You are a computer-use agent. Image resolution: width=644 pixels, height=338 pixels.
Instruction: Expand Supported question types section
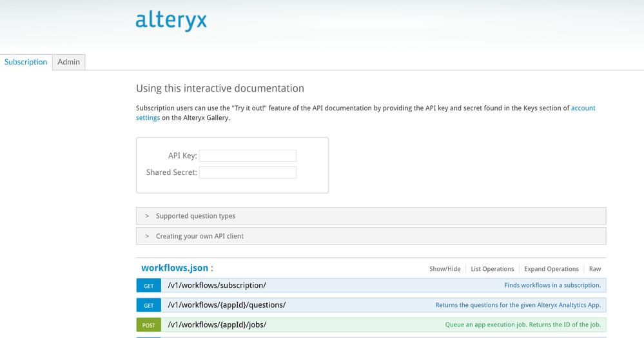(x=371, y=216)
